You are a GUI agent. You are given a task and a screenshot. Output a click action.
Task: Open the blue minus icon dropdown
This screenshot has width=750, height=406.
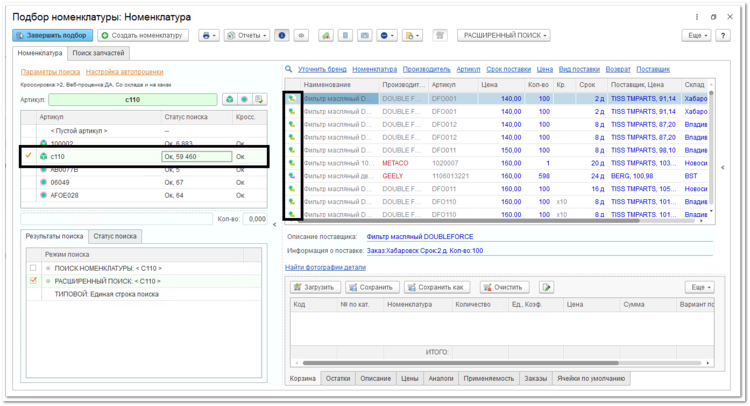tap(387, 35)
